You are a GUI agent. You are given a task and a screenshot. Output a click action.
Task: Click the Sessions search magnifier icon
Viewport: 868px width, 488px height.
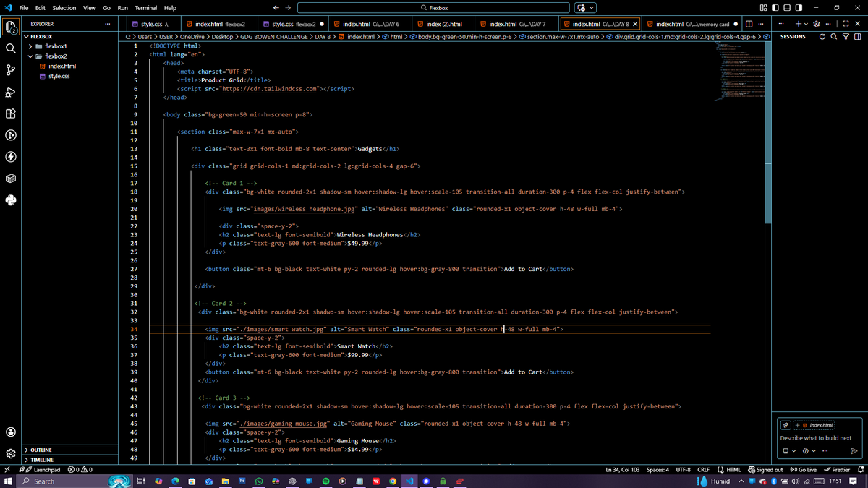pyautogui.click(x=834, y=37)
